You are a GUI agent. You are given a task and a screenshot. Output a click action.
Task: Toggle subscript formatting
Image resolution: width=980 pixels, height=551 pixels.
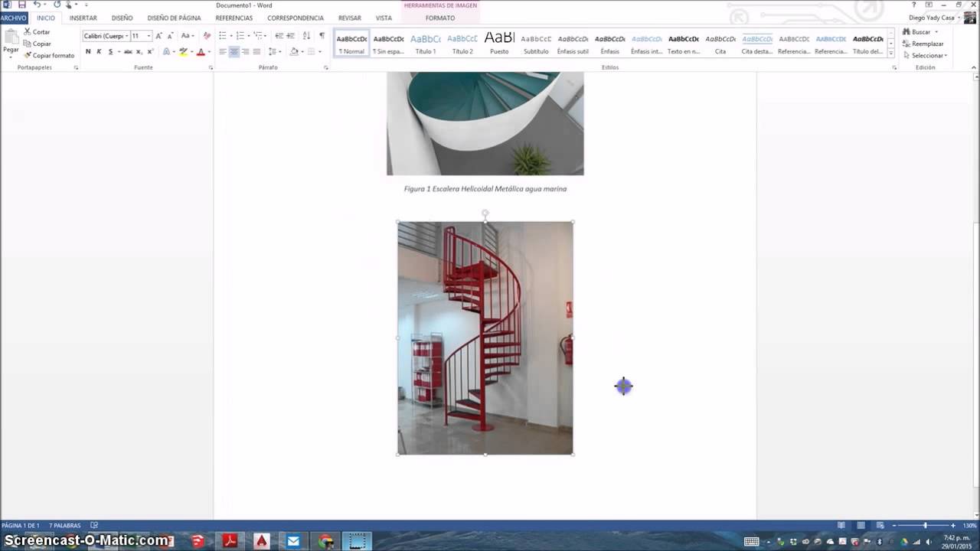tap(139, 51)
